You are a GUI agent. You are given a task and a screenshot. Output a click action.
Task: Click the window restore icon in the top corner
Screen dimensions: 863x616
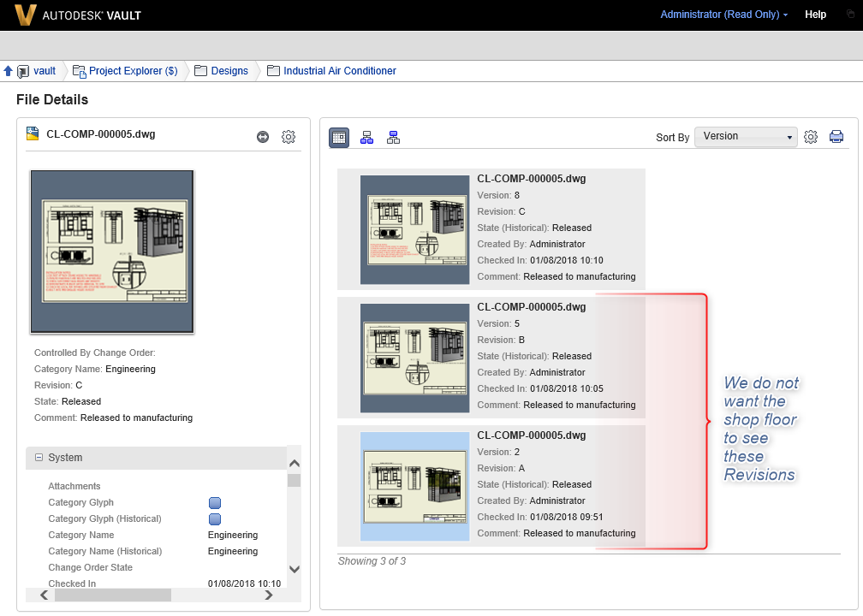point(851,14)
